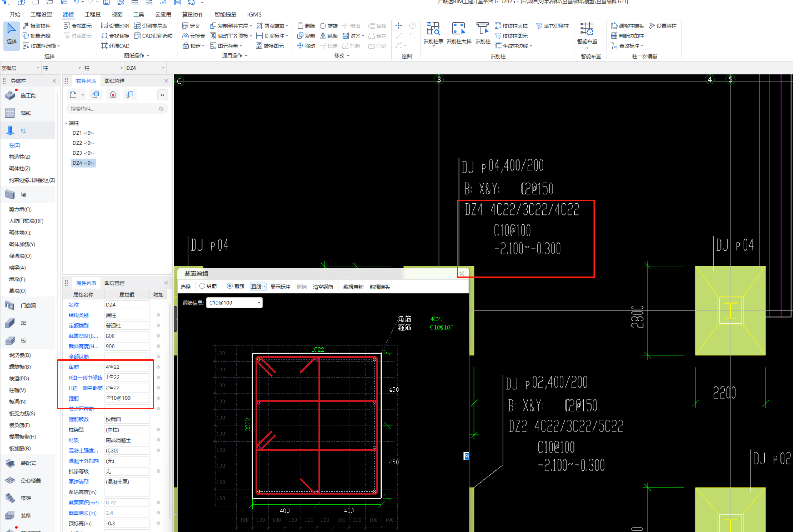Toggle 附加 circle for 定额类别 row

158,325
